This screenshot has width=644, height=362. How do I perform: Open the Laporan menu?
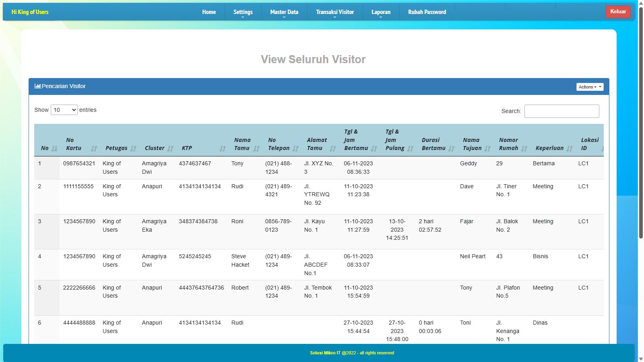pos(381,12)
